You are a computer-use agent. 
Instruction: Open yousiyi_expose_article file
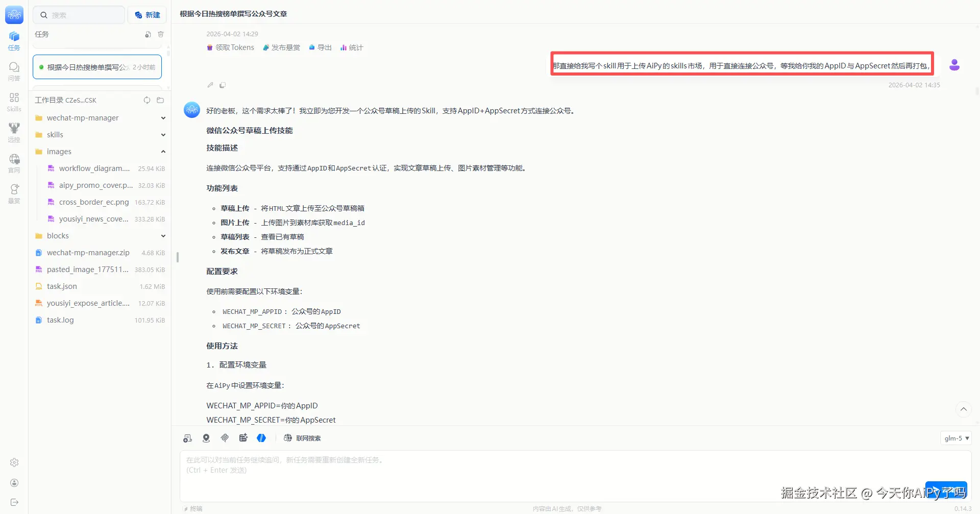click(100, 303)
